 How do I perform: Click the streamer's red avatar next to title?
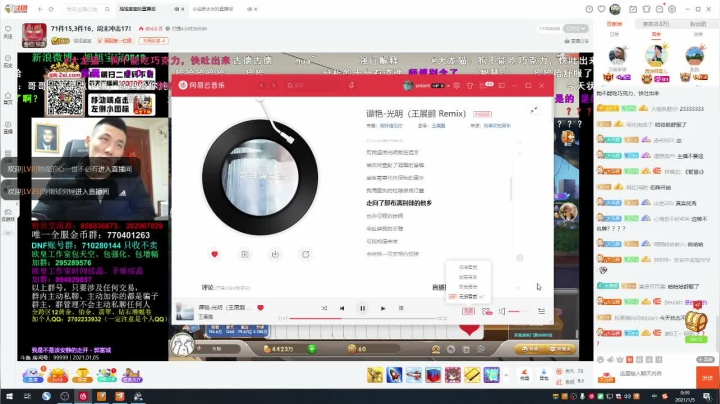tap(34, 35)
